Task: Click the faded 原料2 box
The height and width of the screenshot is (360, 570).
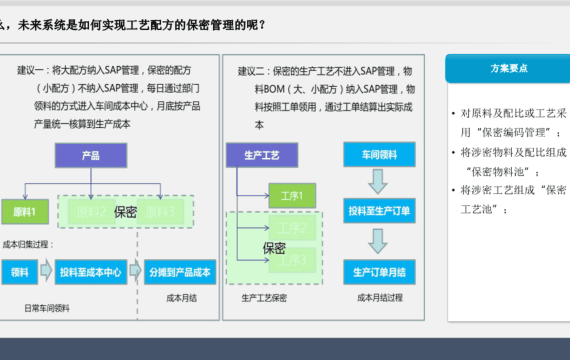Action: coord(92,212)
